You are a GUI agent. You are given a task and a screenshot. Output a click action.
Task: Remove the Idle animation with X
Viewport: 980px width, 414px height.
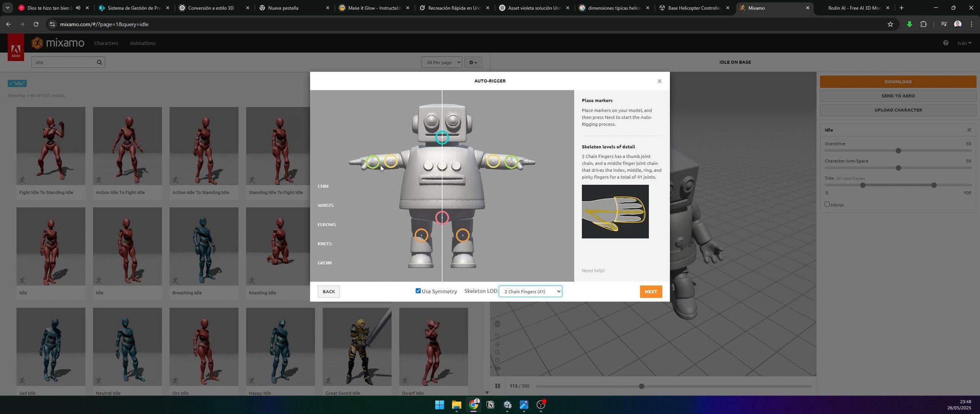point(969,130)
